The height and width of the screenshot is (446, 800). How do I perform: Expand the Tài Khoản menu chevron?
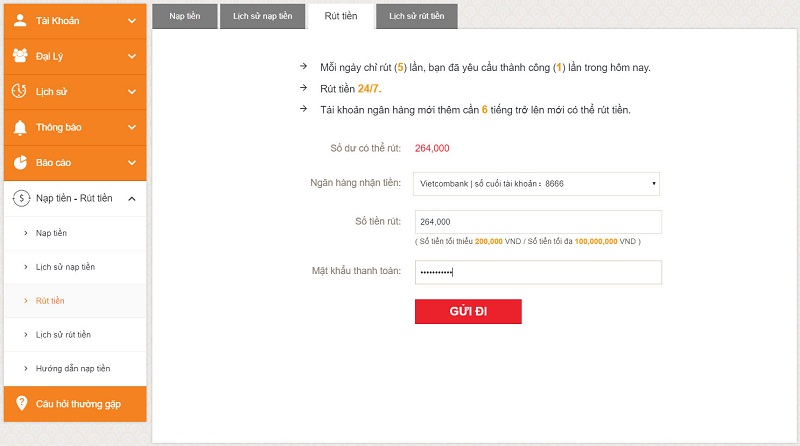click(132, 20)
